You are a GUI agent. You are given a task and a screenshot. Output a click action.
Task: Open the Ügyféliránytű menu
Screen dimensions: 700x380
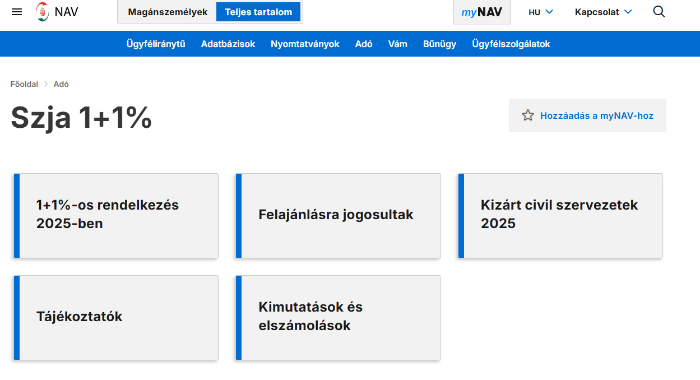coord(155,44)
